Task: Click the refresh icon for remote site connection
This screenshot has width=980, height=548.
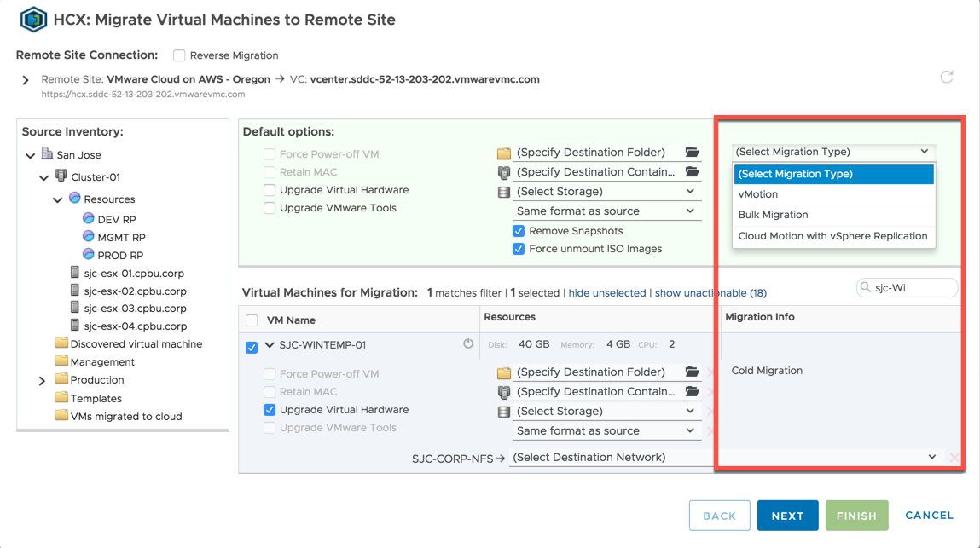Action: [946, 78]
